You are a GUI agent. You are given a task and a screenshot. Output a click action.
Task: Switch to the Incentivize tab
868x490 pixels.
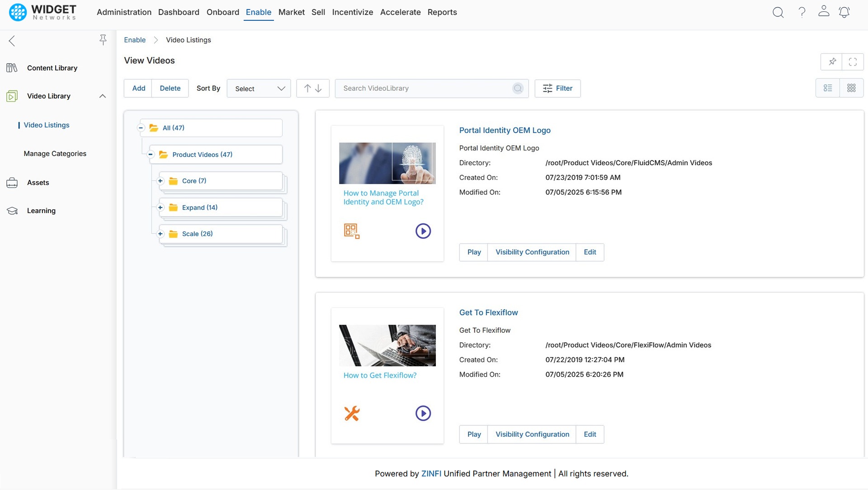353,12
